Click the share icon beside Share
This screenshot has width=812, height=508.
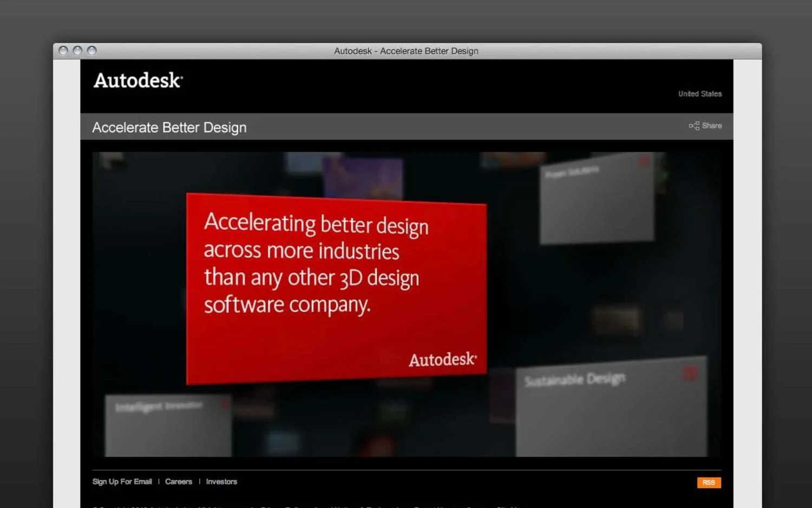694,126
